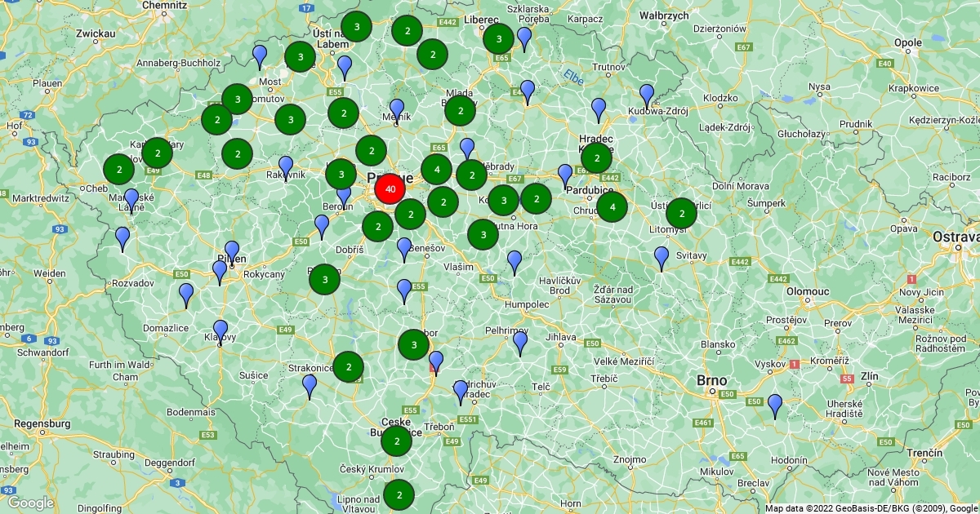
Task: Open the cluster 2 near Cheb
Action: click(119, 170)
